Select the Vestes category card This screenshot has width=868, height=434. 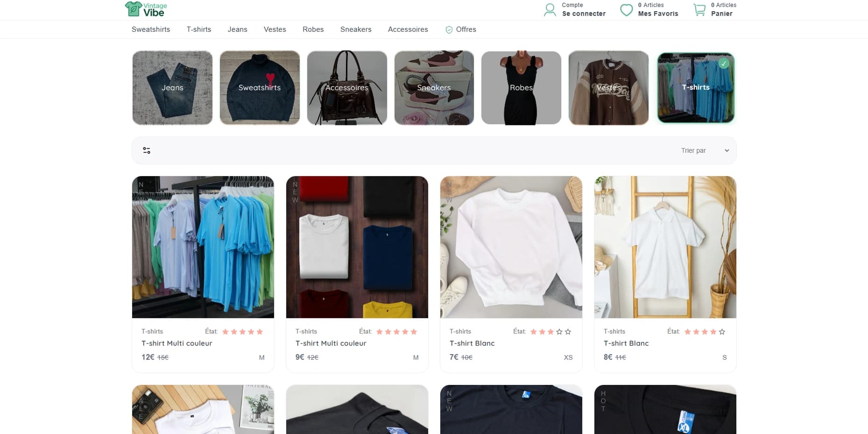[608, 87]
